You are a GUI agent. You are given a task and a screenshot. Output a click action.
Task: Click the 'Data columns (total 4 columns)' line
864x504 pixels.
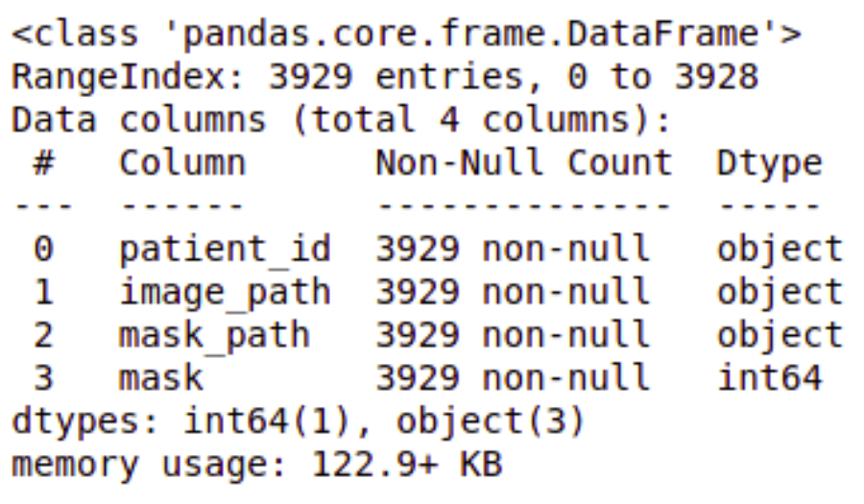click(341, 120)
